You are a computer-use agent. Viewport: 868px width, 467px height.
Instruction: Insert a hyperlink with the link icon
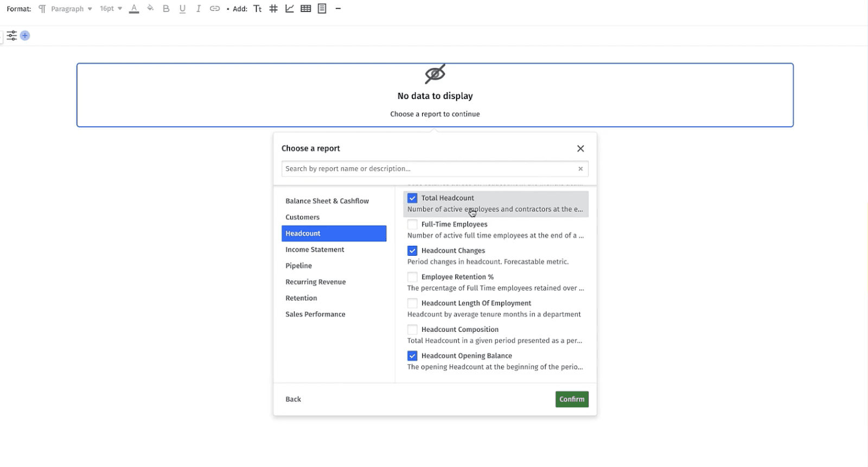(x=215, y=9)
